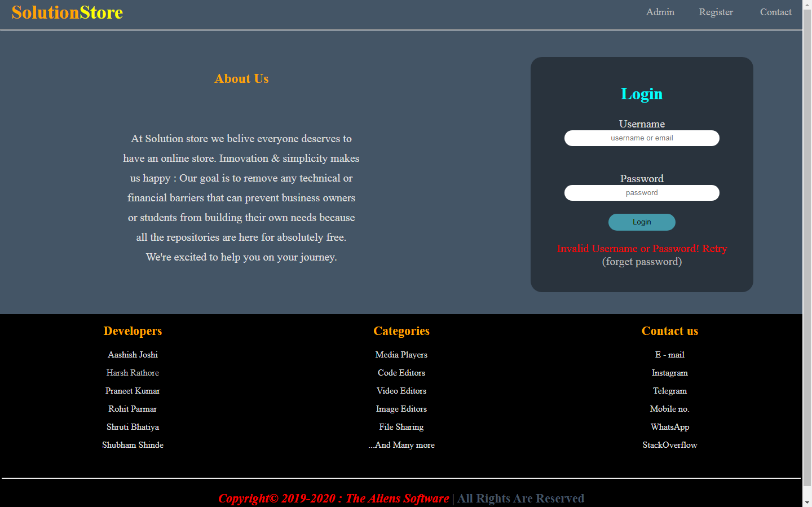Viewport: 812px width, 507px height.
Task: Open the Code Editors category
Action: click(401, 373)
